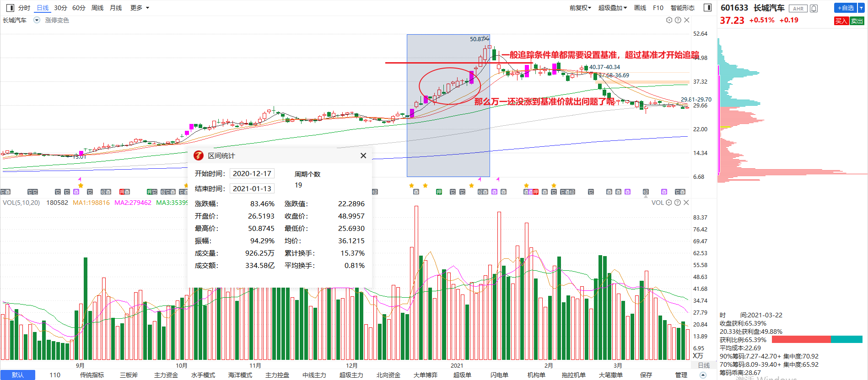This screenshot has width=868, height=380.
Task: Select the 60分 period tab
Action: click(79, 8)
